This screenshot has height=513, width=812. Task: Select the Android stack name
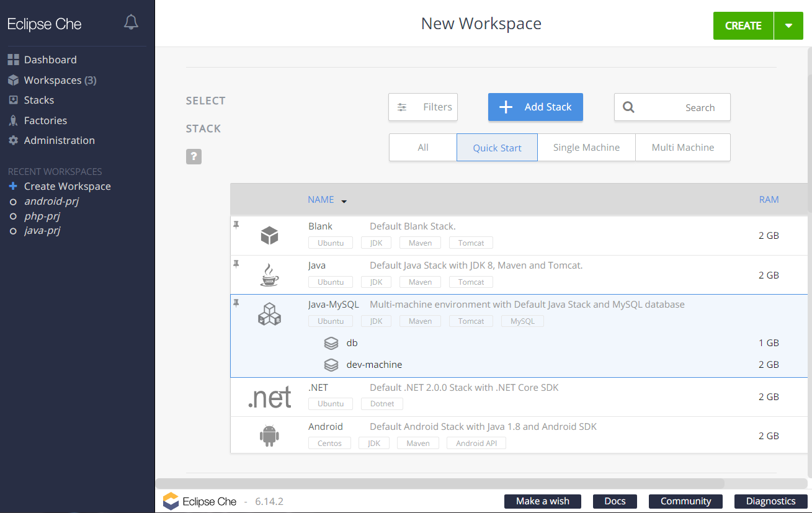tap(326, 427)
